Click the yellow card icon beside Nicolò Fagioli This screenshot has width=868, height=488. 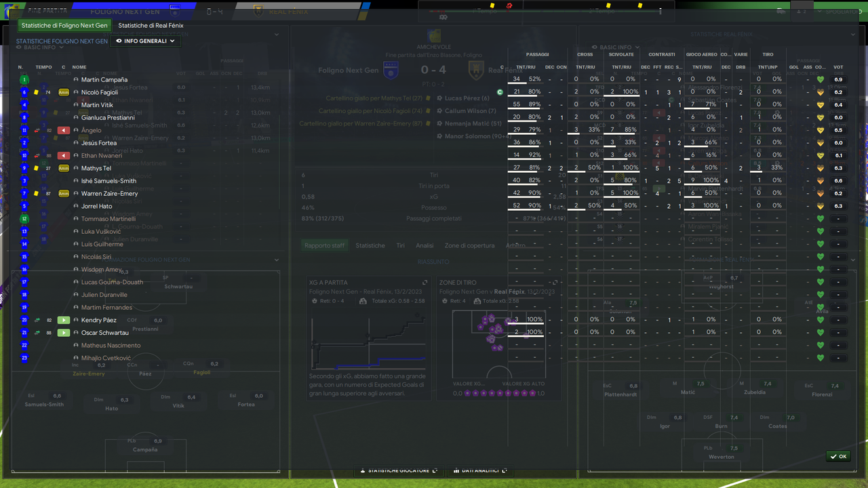pyautogui.click(x=37, y=92)
